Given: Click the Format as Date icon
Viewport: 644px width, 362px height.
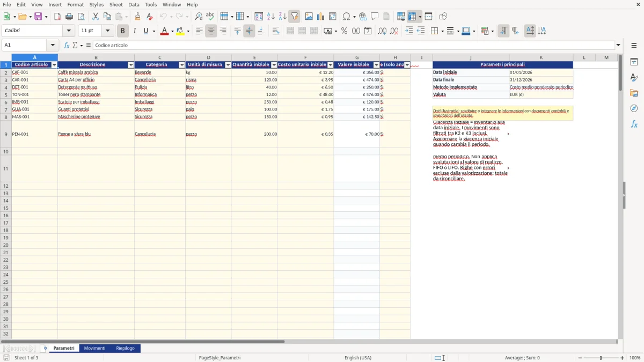Looking at the screenshot, I should pos(368,31).
